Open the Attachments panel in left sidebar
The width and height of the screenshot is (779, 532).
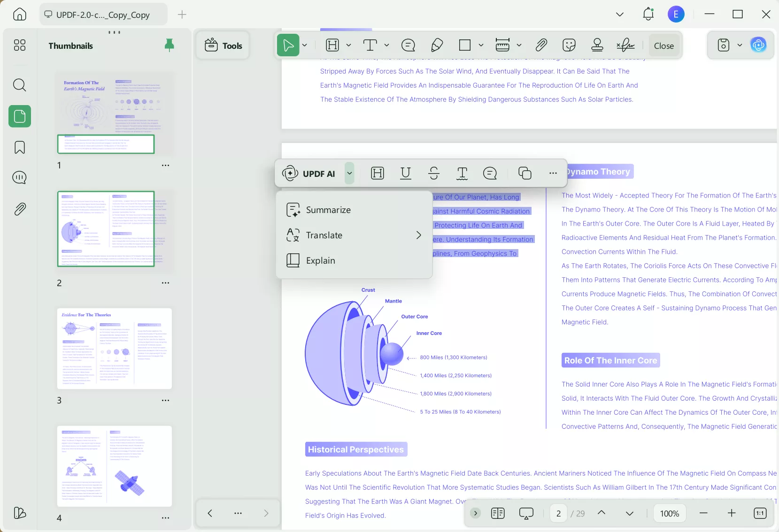[x=20, y=209]
